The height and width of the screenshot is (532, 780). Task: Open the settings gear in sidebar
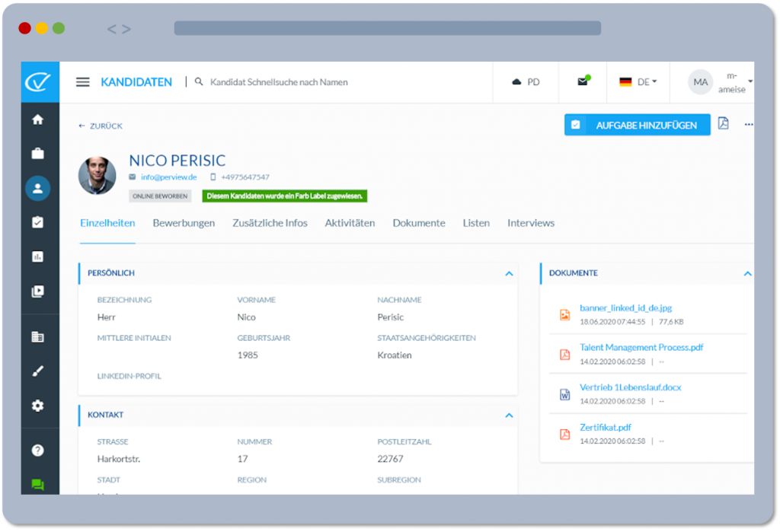coord(37,406)
